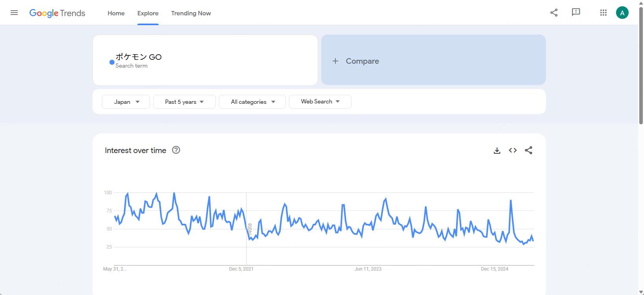Open the Google apps grid
The image size is (644, 295).
click(603, 13)
